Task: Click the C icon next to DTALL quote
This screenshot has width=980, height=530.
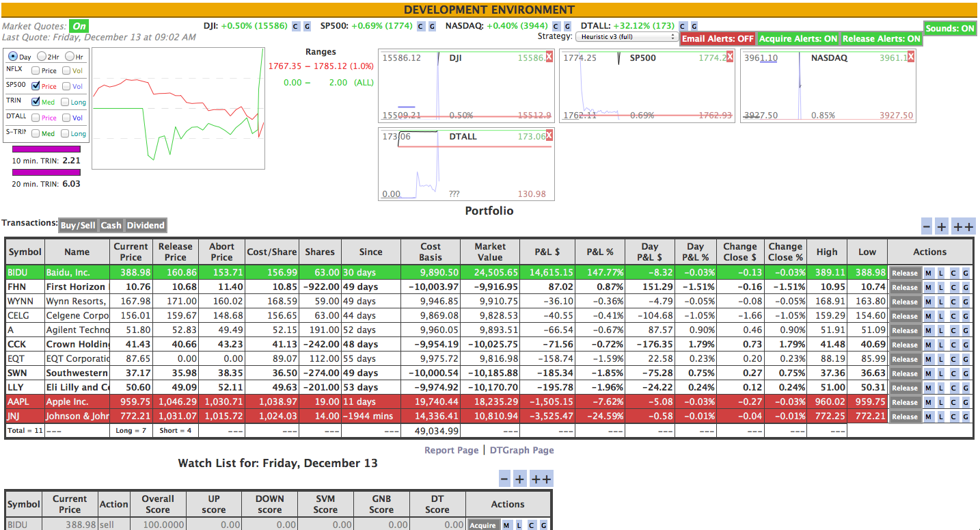Action: pyautogui.click(x=683, y=26)
